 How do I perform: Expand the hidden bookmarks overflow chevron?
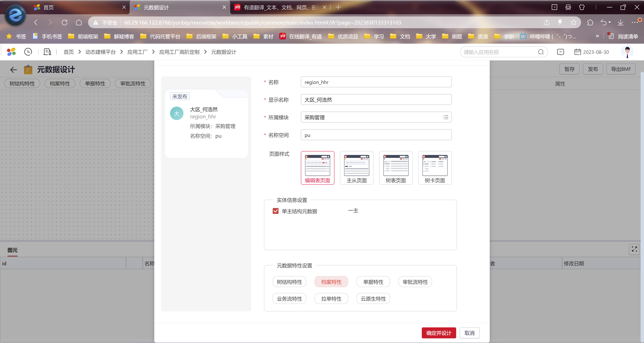(597, 36)
